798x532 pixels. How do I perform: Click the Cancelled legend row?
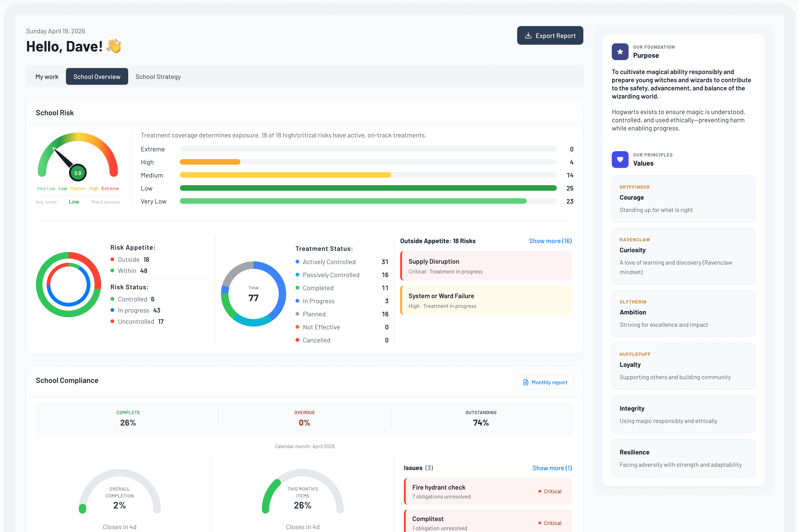342,340
